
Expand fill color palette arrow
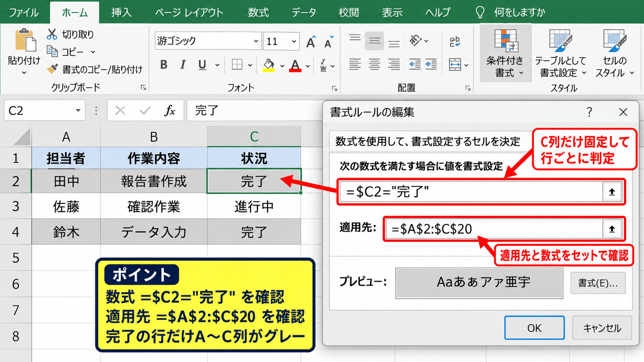pyautogui.click(x=282, y=66)
